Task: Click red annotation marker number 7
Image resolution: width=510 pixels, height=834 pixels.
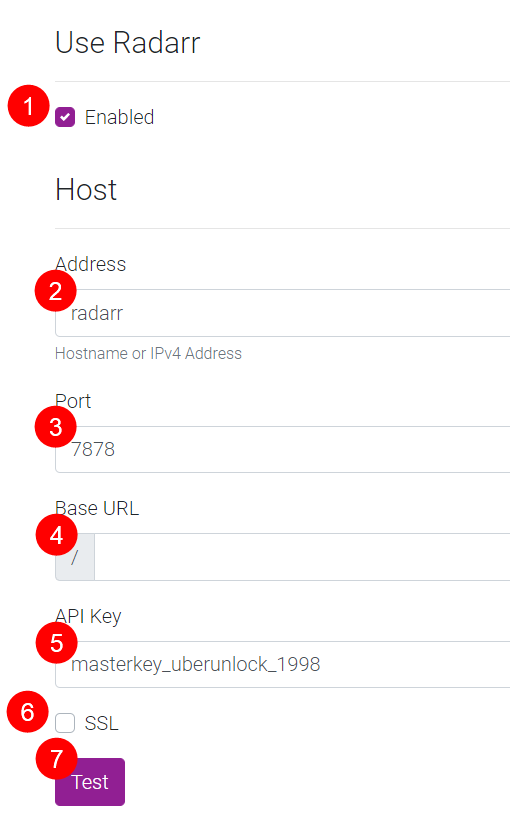Action: pos(56,759)
